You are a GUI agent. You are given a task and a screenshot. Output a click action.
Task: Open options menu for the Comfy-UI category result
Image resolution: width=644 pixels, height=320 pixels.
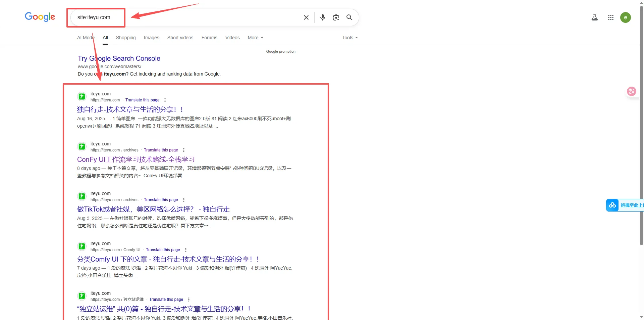[185, 250]
